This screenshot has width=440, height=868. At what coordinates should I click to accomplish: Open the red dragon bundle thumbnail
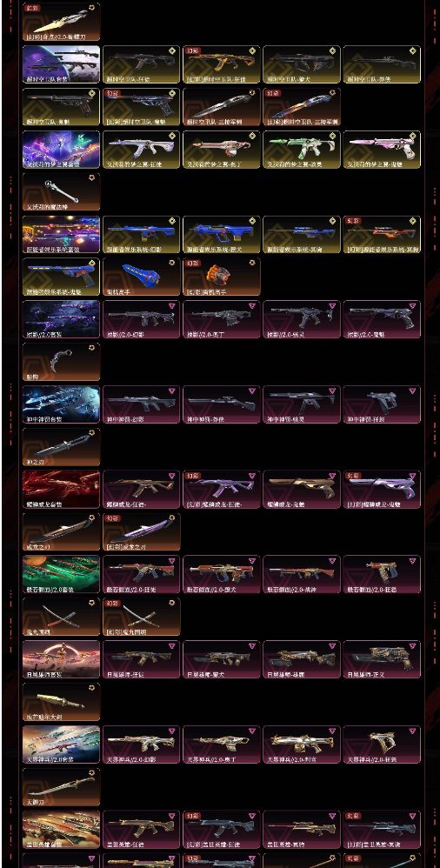coord(62,490)
